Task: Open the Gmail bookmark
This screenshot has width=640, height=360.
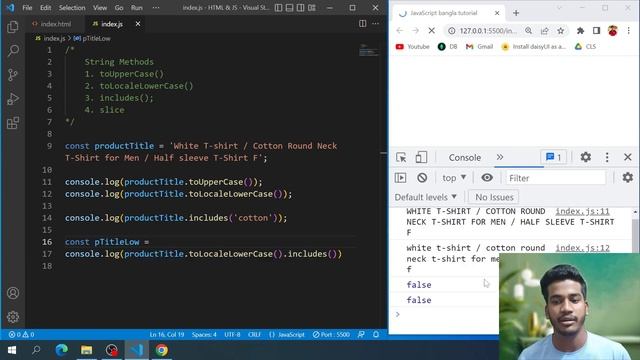Action: coord(480,47)
